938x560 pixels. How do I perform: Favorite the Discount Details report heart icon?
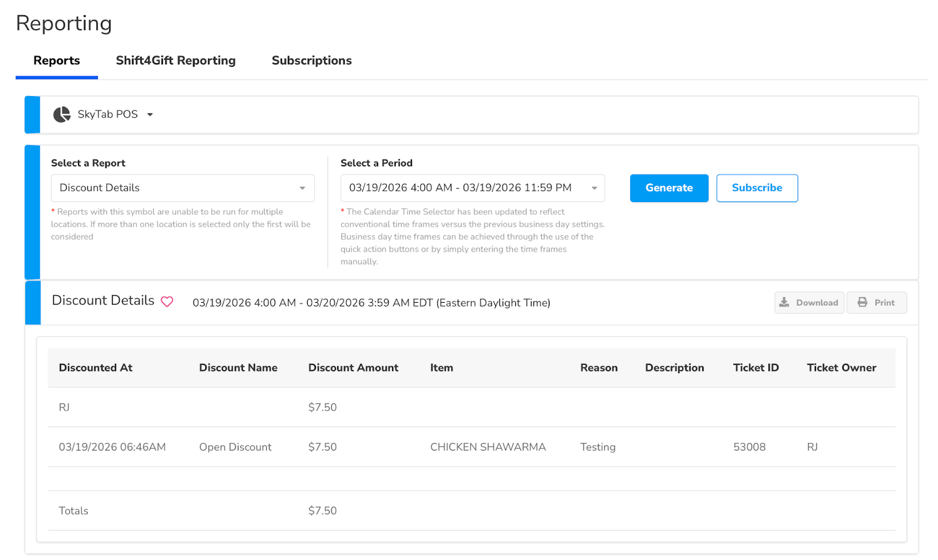point(167,302)
